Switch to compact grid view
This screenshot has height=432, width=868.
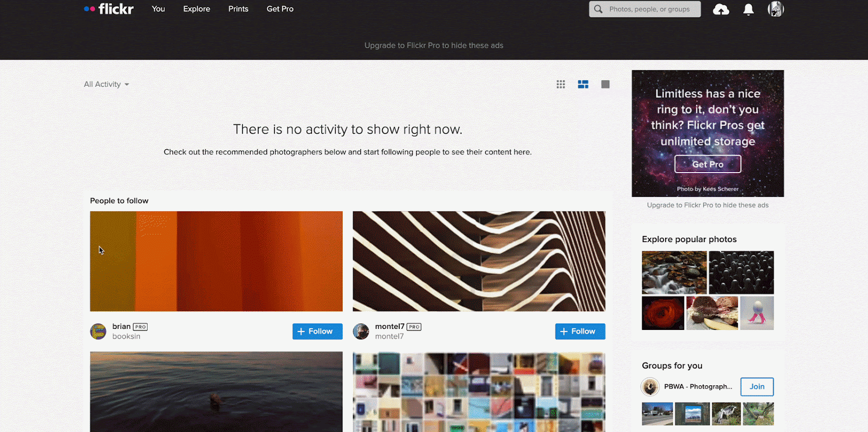(x=561, y=84)
